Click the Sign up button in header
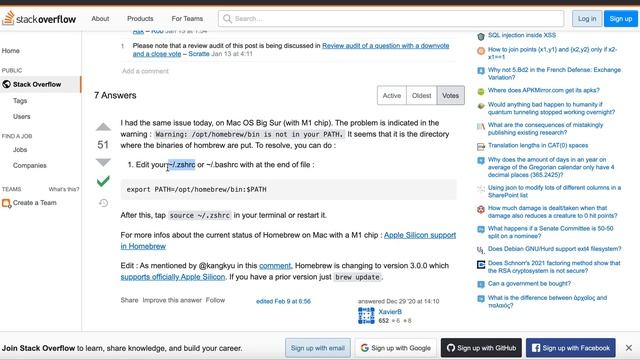Image resolution: width=640 pixels, height=360 pixels. click(621, 19)
